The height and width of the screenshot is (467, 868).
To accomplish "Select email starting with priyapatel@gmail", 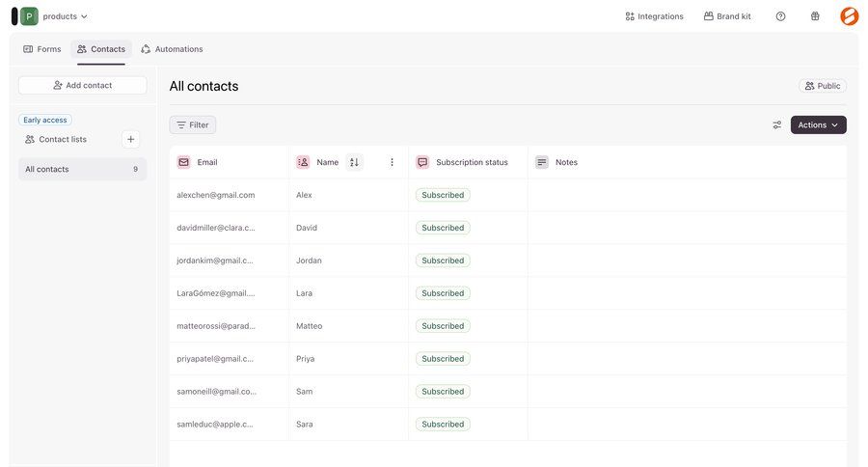I will click(x=215, y=358).
